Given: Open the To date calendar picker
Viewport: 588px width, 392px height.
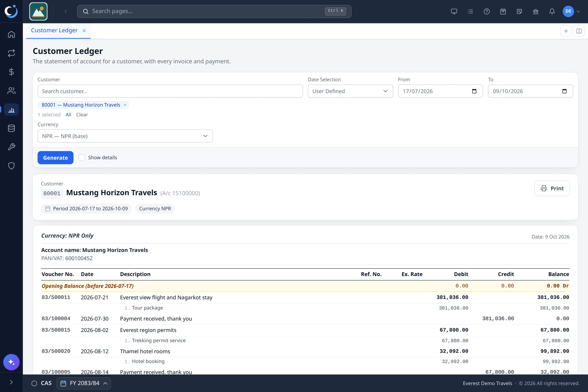Looking at the screenshot, I should (564, 91).
